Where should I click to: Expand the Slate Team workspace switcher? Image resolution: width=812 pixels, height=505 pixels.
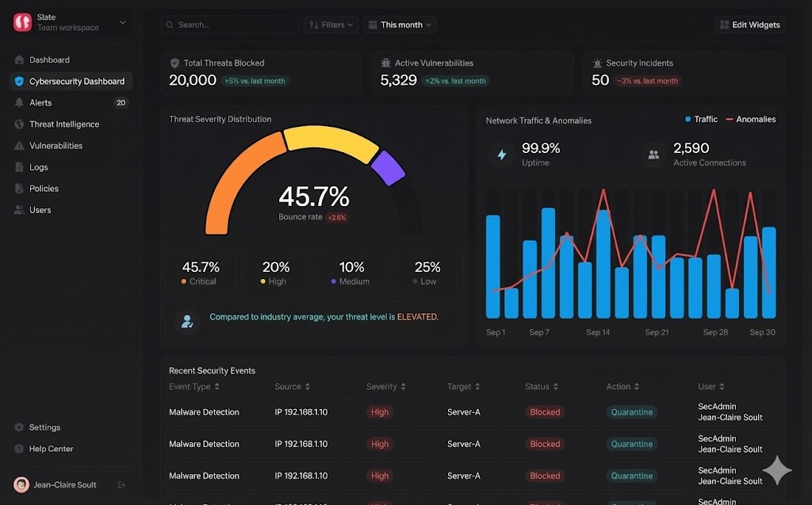[122, 22]
